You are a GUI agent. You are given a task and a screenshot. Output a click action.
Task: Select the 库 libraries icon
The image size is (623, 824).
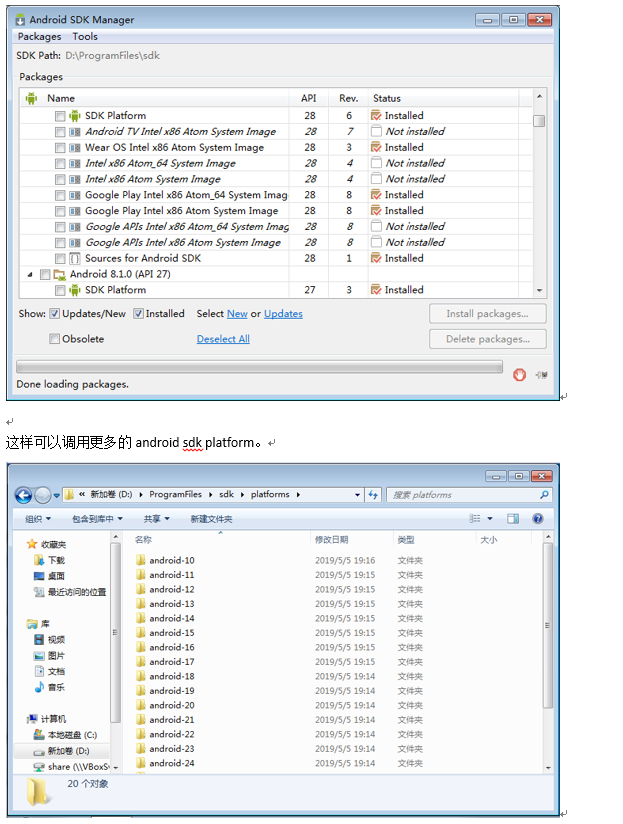click(x=33, y=624)
